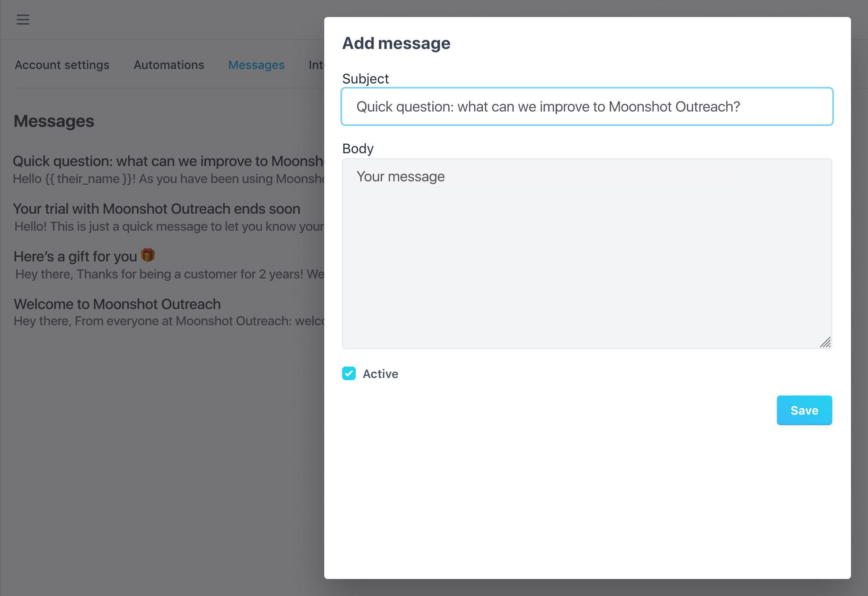Open the Quick question message entry

(168, 161)
